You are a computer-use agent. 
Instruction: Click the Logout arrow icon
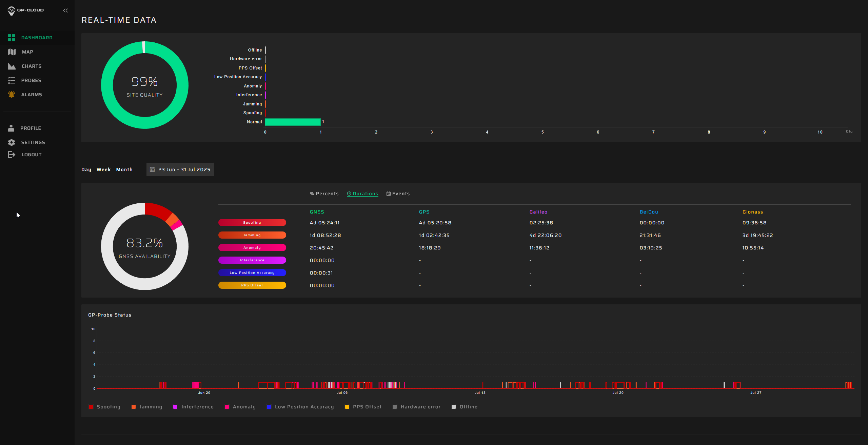(12, 155)
